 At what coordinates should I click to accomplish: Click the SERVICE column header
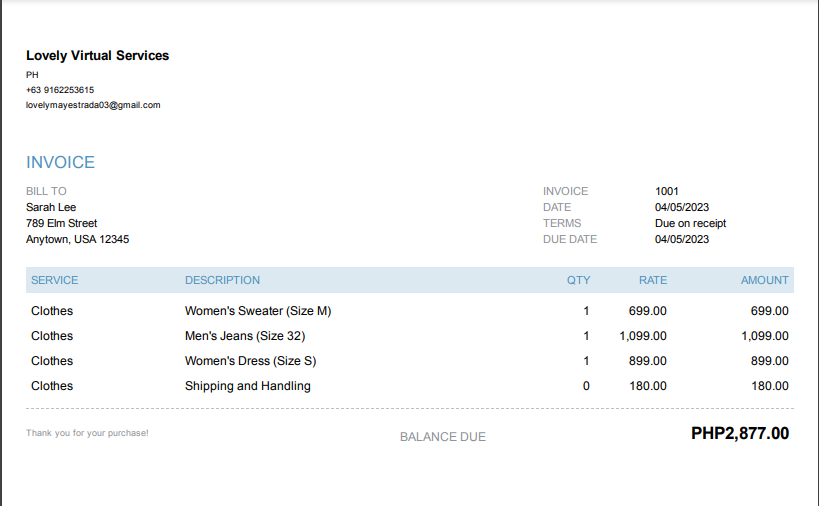54,280
